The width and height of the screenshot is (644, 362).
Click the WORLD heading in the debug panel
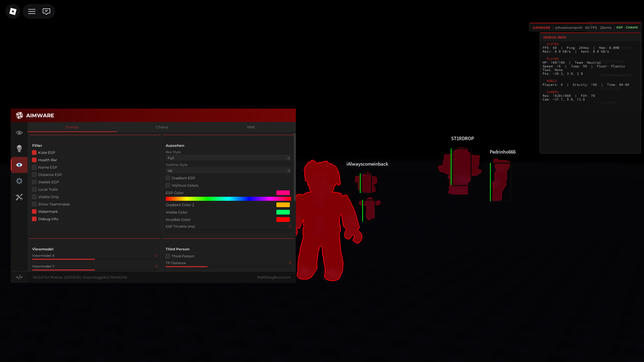[552, 81]
